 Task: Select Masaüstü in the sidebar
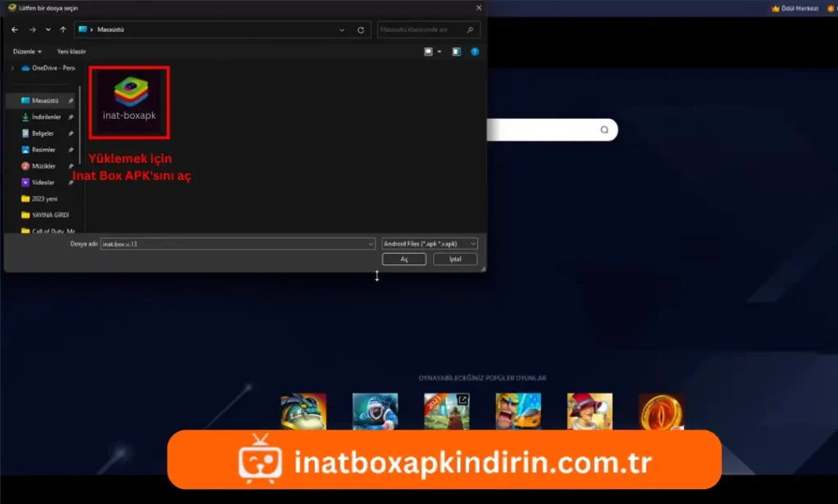point(39,101)
